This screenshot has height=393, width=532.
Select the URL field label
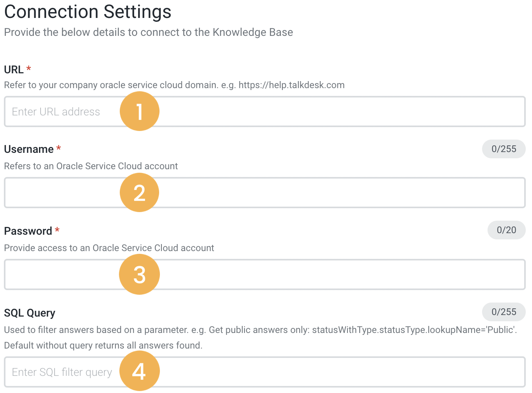[13, 69]
